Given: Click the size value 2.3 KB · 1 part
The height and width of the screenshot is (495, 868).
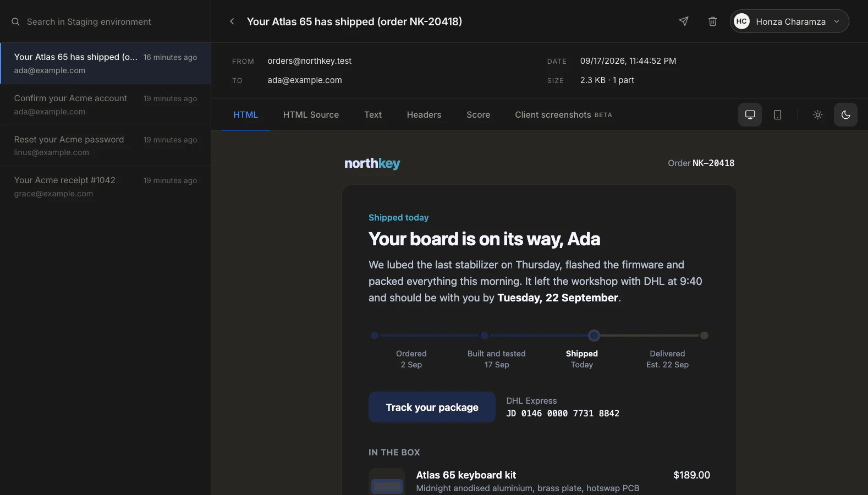Looking at the screenshot, I should pos(607,80).
